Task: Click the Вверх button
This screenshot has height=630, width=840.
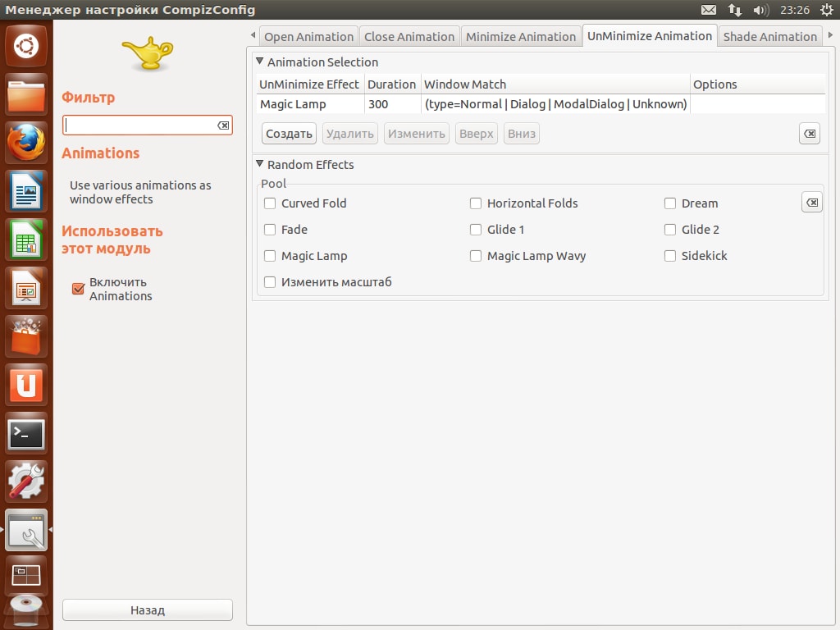Action: tap(477, 134)
